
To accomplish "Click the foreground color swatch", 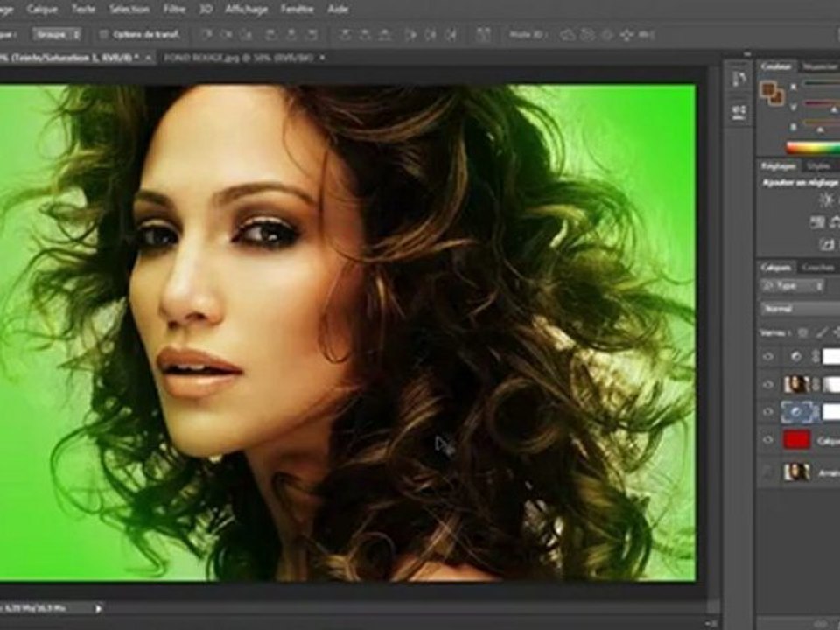I will pyautogui.click(x=767, y=89).
